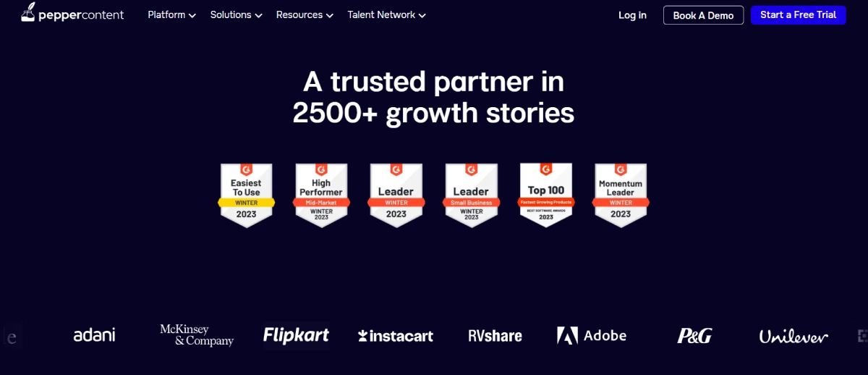This screenshot has height=375, width=868.
Task: Open the Solutions dropdown
Action: point(236,14)
